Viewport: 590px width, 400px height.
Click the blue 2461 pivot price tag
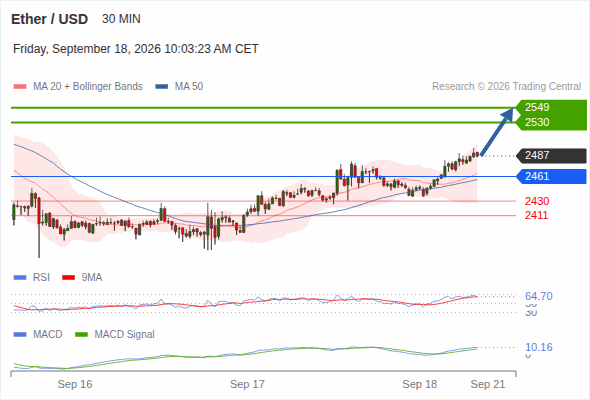(x=552, y=176)
